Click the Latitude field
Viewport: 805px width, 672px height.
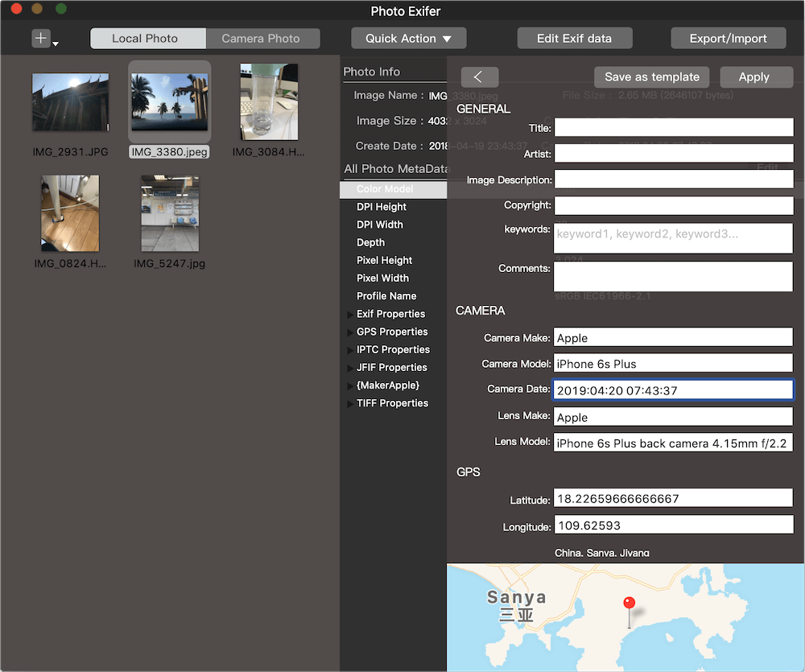673,498
